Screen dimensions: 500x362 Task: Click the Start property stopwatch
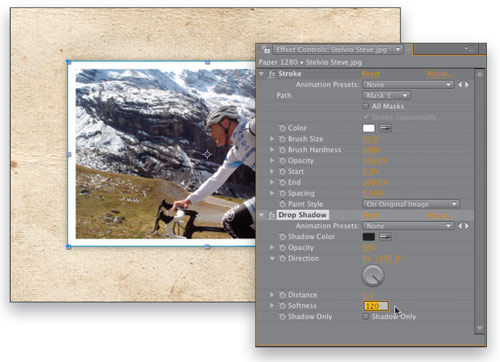[282, 172]
